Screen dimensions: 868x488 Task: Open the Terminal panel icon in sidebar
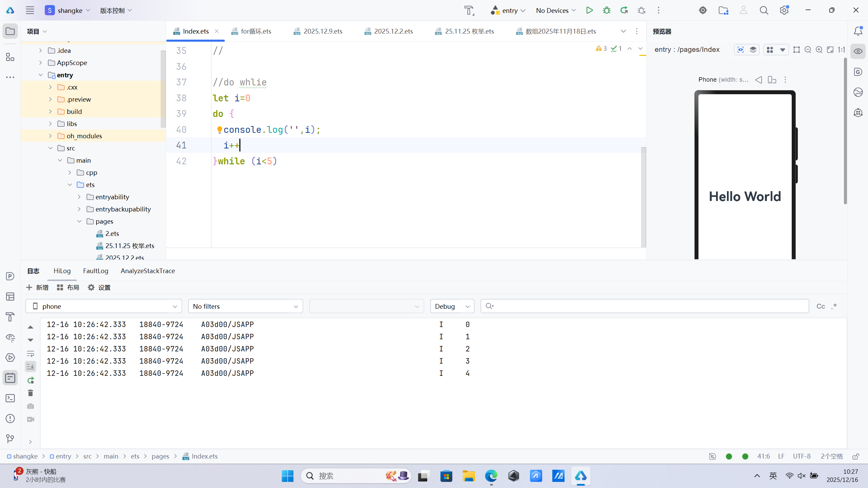point(10,398)
